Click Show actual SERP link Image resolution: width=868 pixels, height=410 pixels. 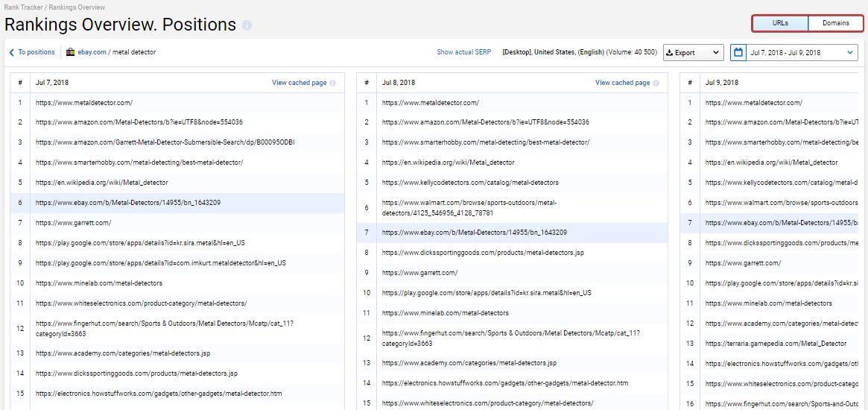point(464,53)
